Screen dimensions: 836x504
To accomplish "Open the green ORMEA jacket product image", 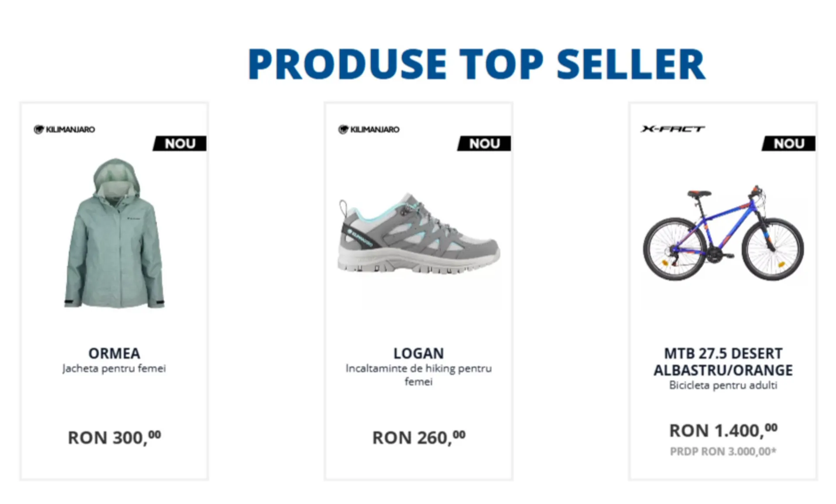I will 115,234.
